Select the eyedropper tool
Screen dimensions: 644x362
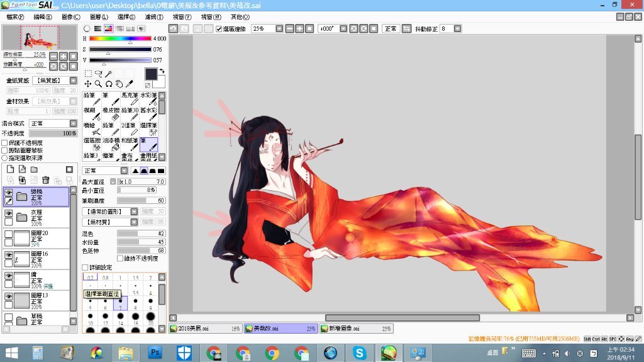point(130,84)
